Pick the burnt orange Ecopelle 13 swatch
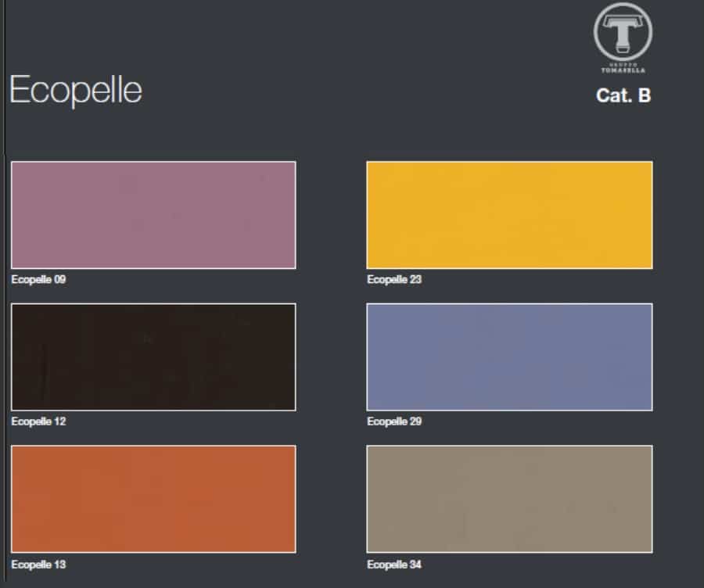This screenshot has height=588, width=704. pos(153,499)
